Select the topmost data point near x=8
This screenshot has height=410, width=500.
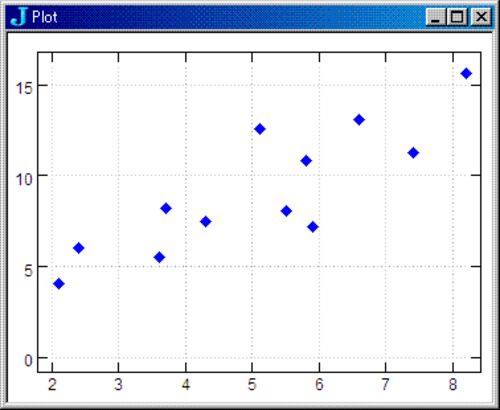(x=466, y=73)
